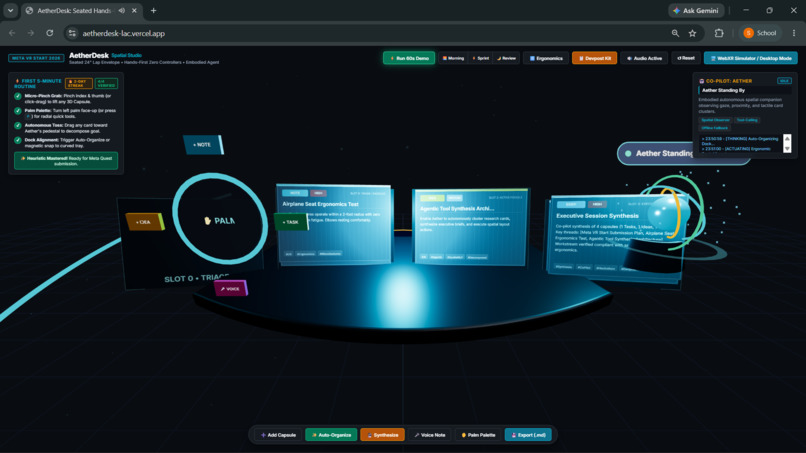Run the 60s Demo
This screenshot has width=806, height=453.
click(x=409, y=58)
